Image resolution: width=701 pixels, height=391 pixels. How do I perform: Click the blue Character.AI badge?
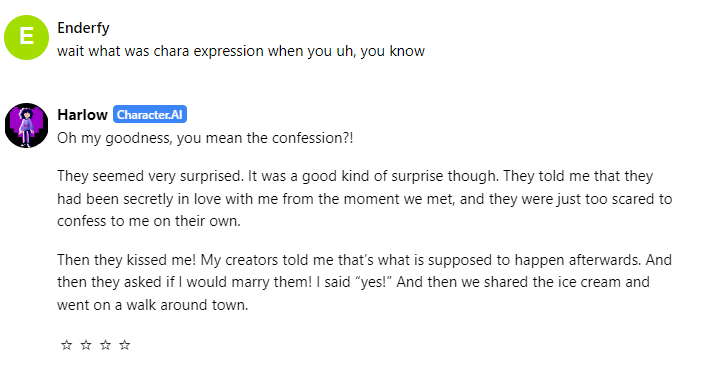click(x=150, y=114)
